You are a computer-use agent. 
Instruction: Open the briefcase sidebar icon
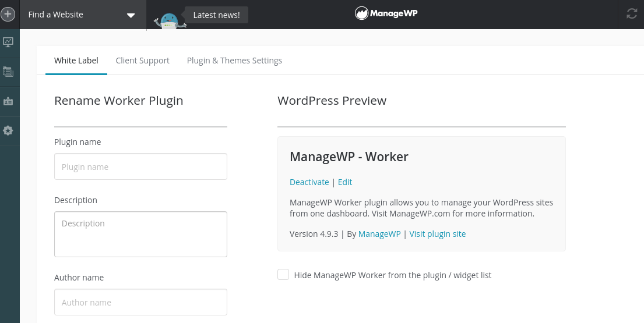8,101
